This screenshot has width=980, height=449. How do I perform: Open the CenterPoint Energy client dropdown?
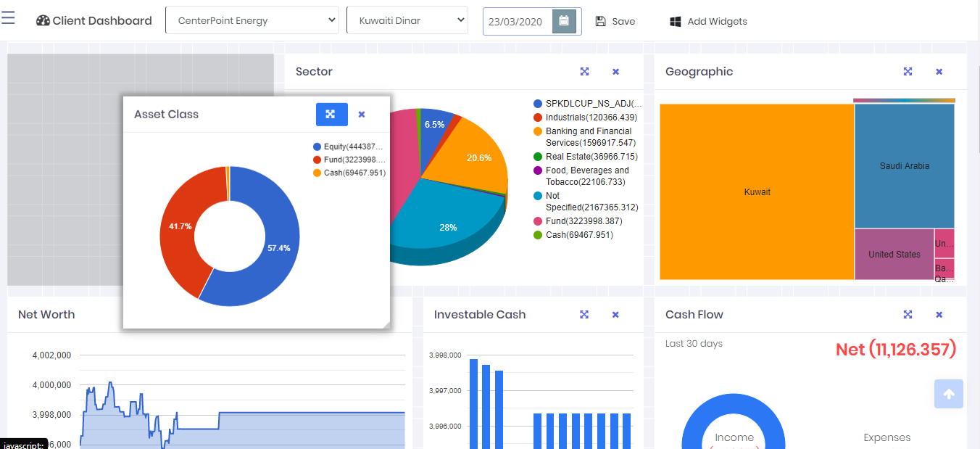252,20
